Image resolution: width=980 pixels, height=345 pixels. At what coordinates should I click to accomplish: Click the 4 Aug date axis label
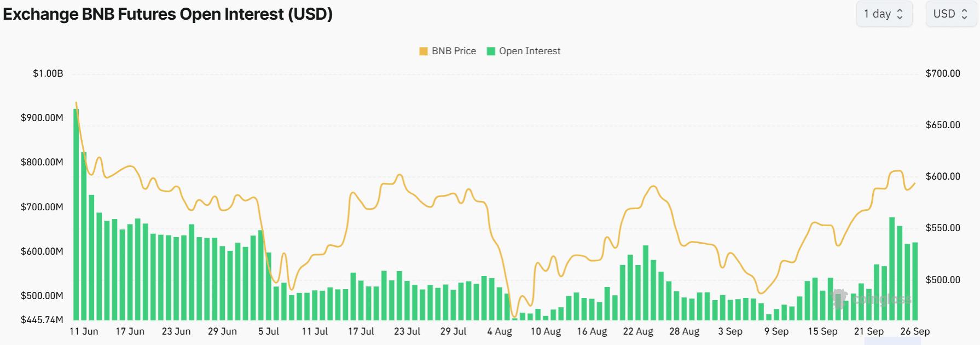tap(500, 331)
